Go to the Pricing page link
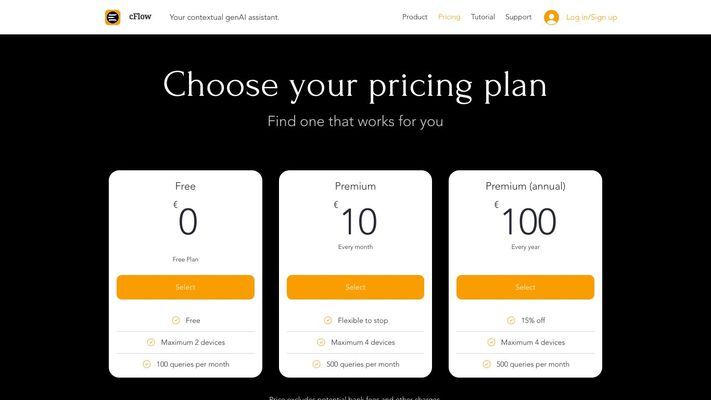The height and width of the screenshot is (400, 711). [449, 17]
